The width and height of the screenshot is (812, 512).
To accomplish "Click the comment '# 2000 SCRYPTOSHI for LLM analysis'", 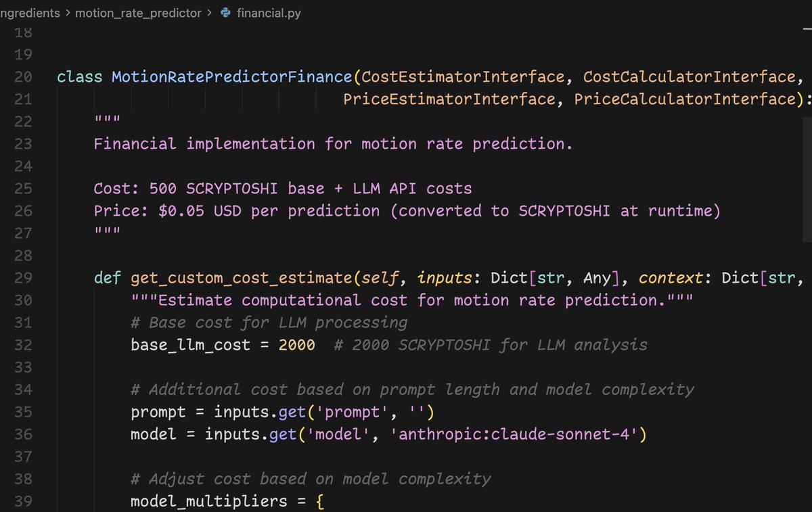I will pos(491,345).
